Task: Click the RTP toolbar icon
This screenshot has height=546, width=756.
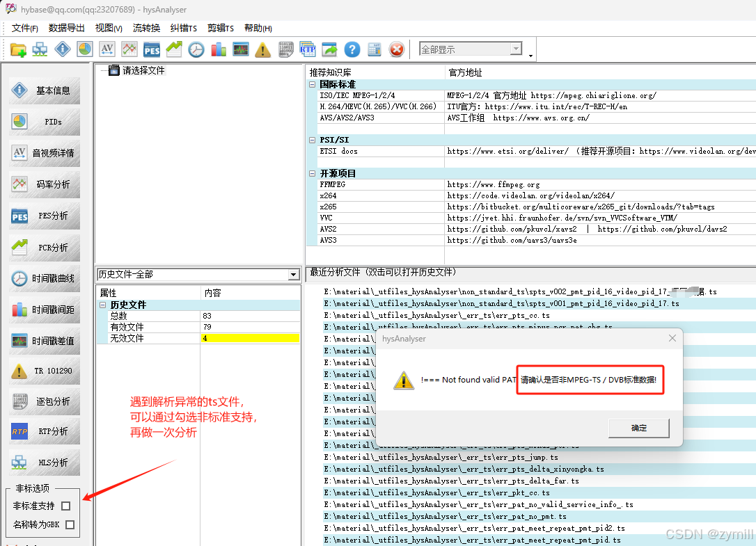Action: (308, 49)
